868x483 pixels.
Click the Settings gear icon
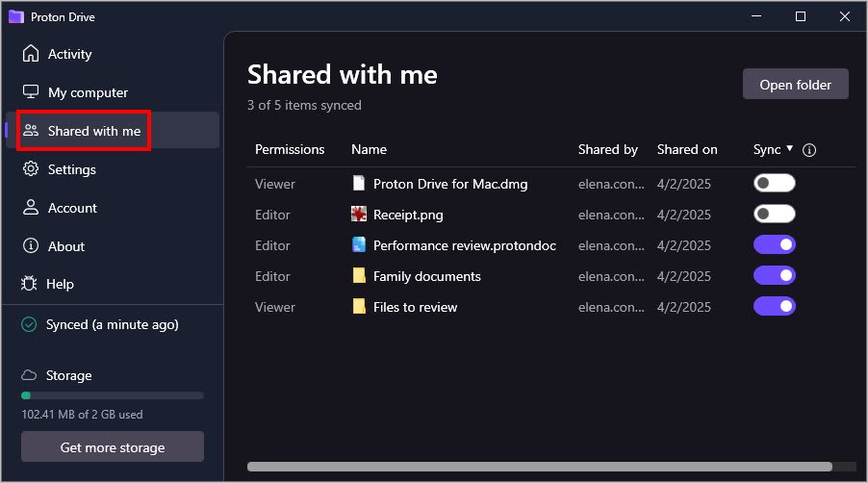(31, 168)
